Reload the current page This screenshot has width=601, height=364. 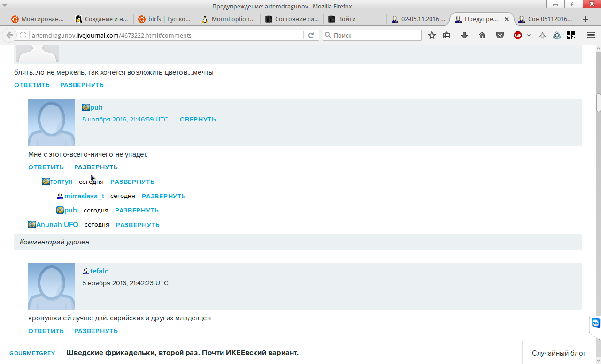tap(311, 35)
